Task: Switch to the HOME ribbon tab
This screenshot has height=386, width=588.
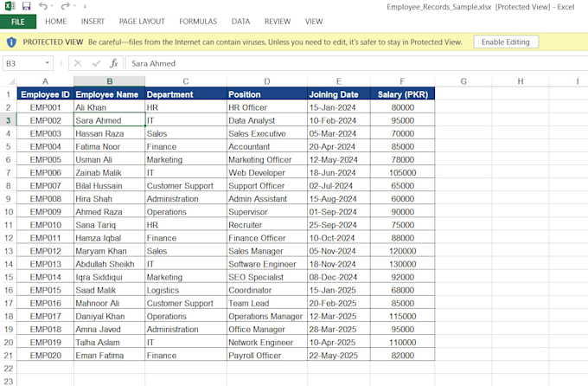Action: 56,22
